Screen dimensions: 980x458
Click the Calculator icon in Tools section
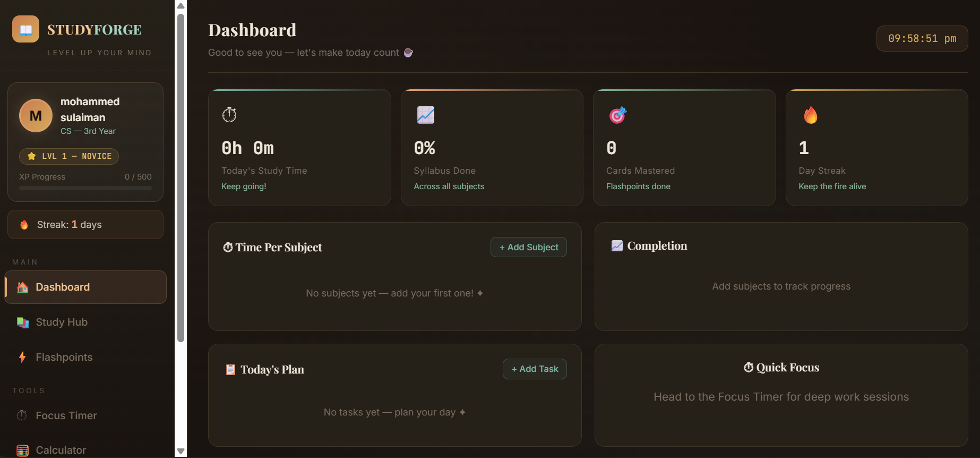click(22, 450)
